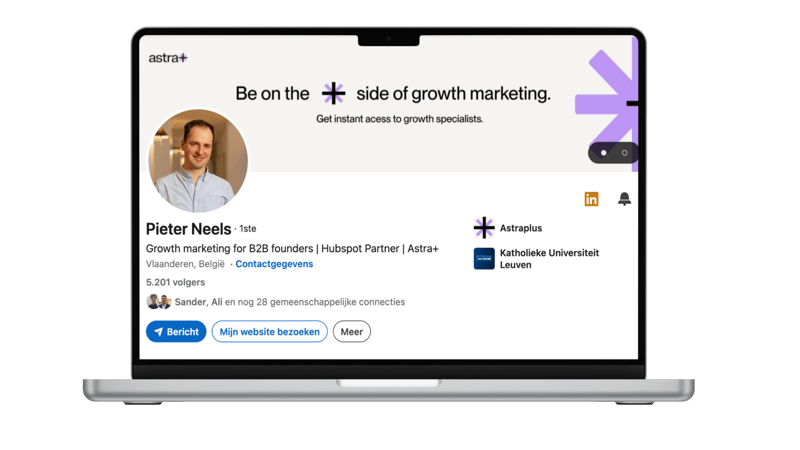Click the profile name Pieter Neels
Viewport: 800px width, 450px height.
coord(188,228)
